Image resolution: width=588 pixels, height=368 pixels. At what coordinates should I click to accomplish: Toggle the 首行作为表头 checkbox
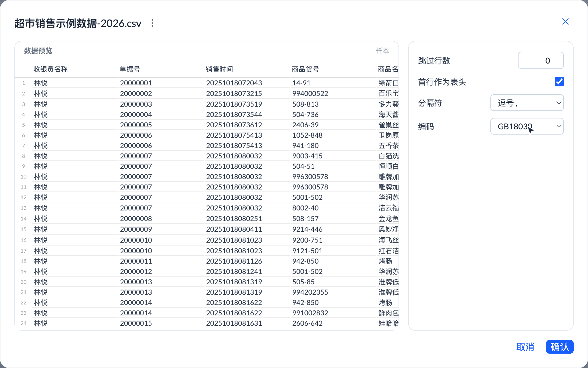coord(559,82)
